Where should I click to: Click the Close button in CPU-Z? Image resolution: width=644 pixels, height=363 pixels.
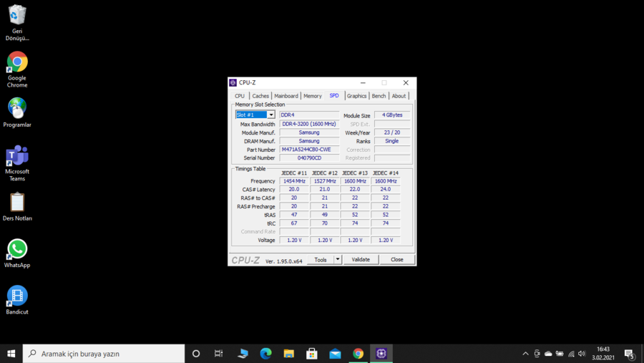pos(396,259)
